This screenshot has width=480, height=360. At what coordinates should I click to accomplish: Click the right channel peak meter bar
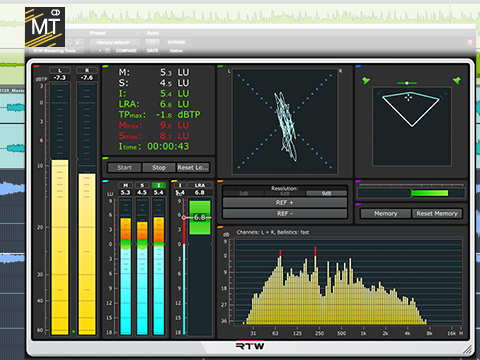[87, 209]
